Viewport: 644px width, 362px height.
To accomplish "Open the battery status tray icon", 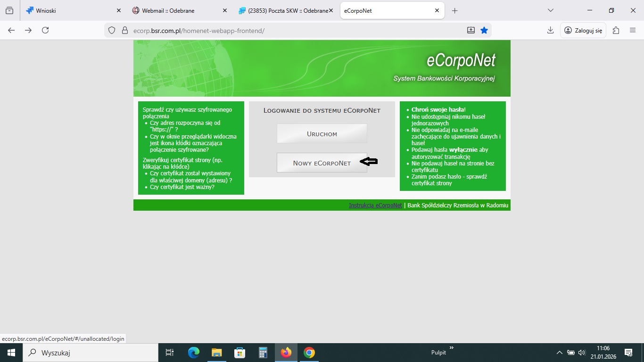I will point(570,353).
